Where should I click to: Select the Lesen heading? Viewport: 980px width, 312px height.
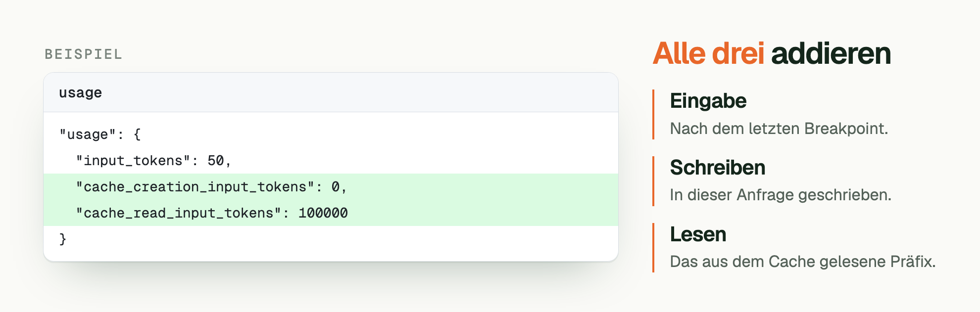click(698, 234)
